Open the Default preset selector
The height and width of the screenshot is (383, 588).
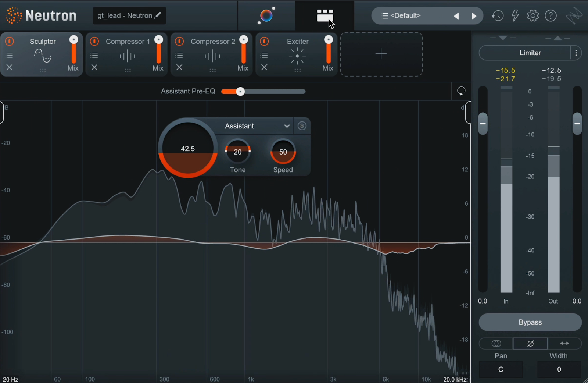pyautogui.click(x=412, y=15)
